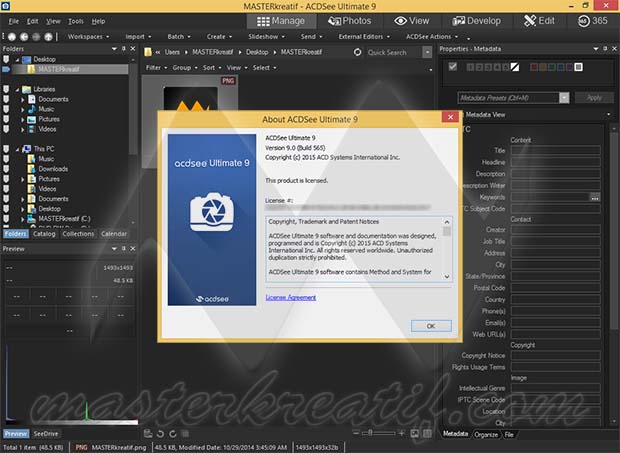Click the rotate right icon in bottom toolbar

(x=173, y=434)
